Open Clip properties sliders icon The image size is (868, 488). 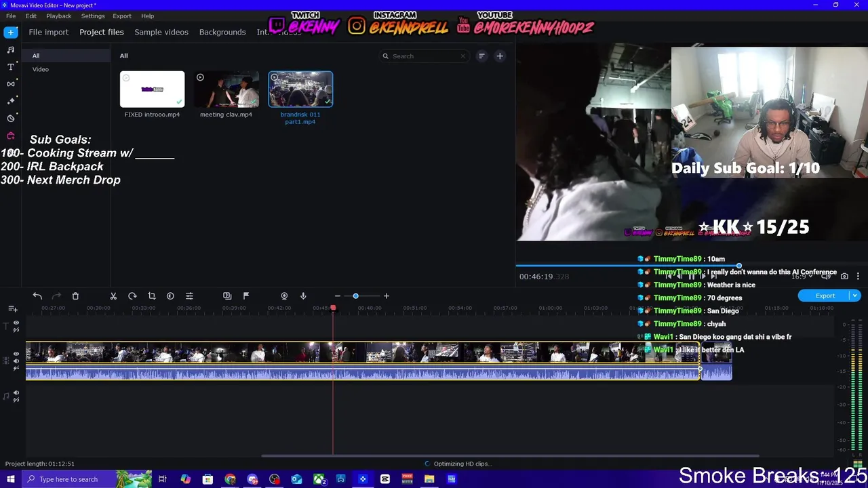pos(189,296)
